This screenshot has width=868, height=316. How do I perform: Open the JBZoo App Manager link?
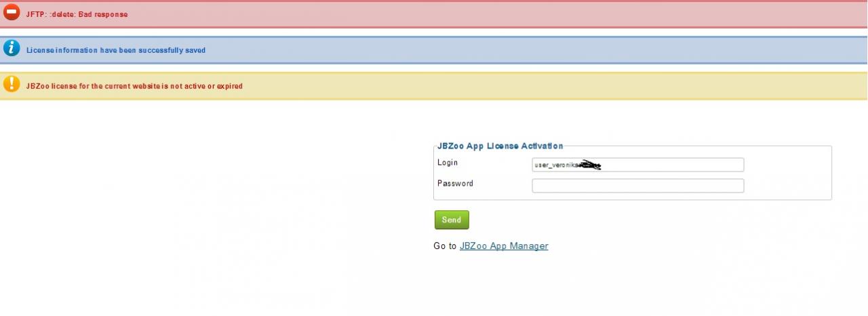pyautogui.click(x=504, y=246)
